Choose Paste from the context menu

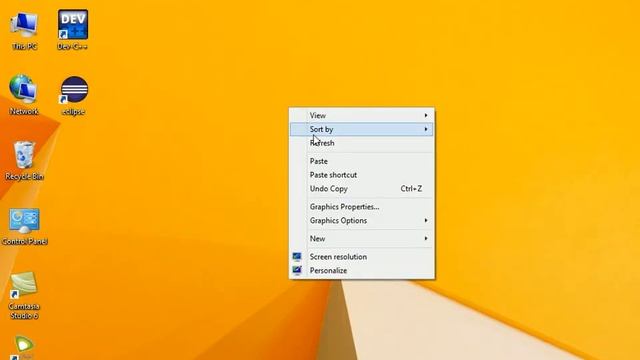(362, 161)
